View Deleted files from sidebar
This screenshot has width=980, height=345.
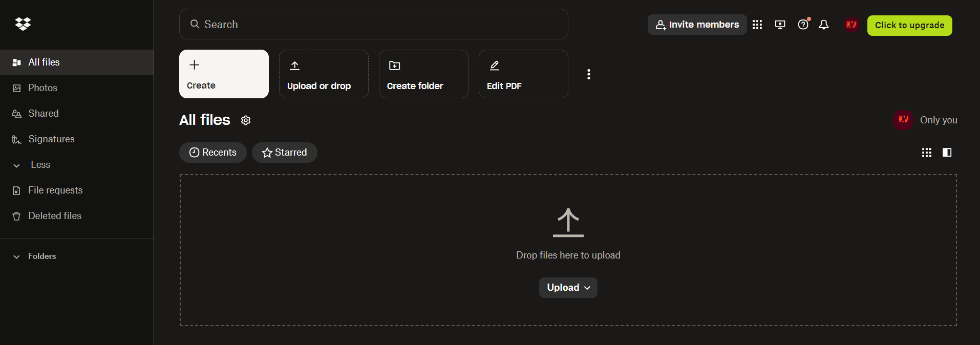click(54, 215)
